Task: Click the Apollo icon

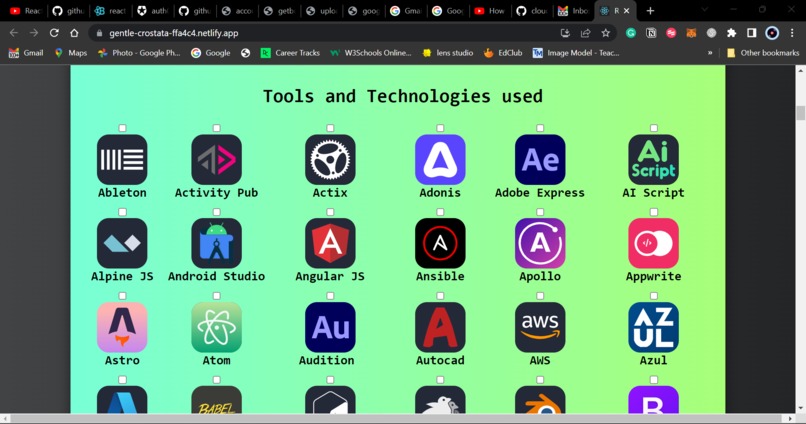Action: pos(540,244)
